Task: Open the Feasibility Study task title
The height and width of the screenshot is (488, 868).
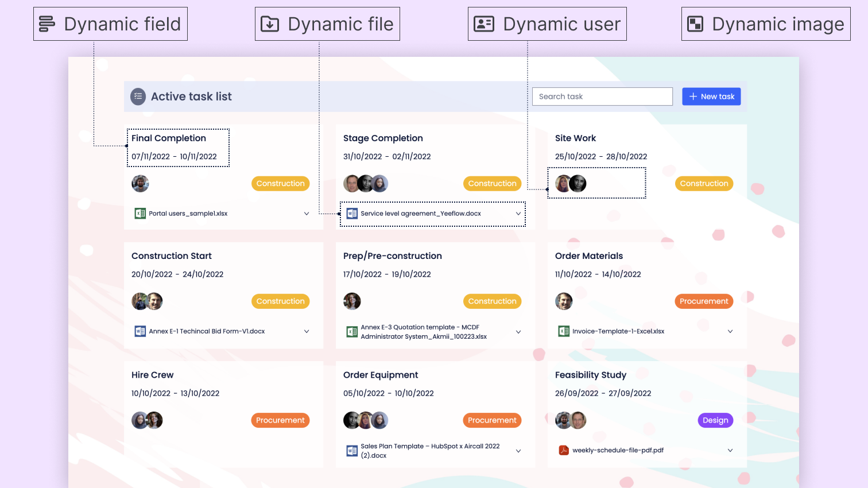Action: (x=591, y=375)
